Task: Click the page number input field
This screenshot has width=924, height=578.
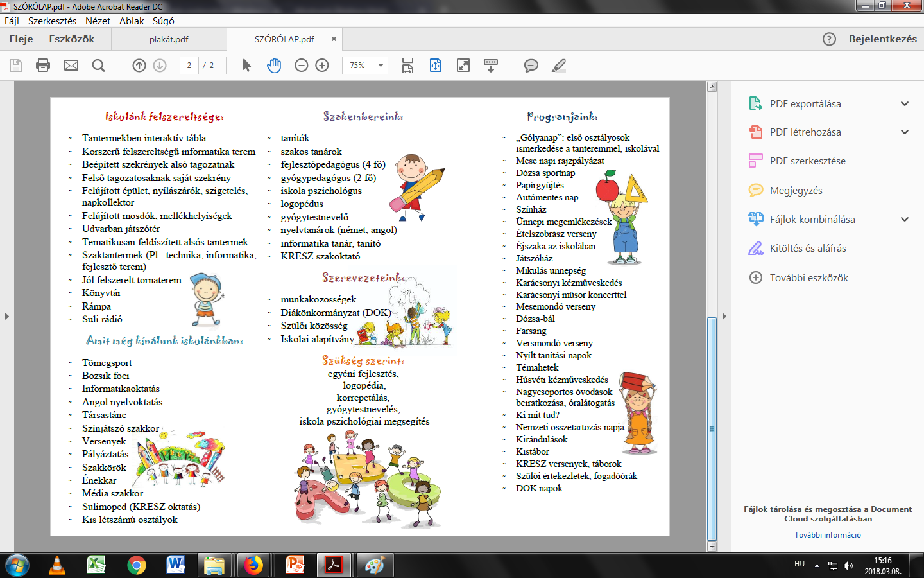Action: pos(189,66)
